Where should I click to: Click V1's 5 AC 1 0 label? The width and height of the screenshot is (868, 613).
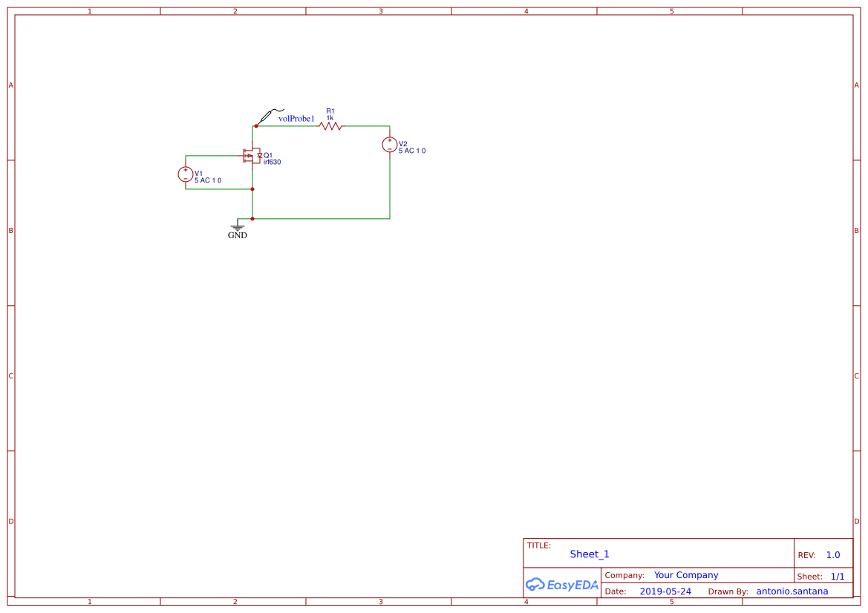(x=208, y=180)
